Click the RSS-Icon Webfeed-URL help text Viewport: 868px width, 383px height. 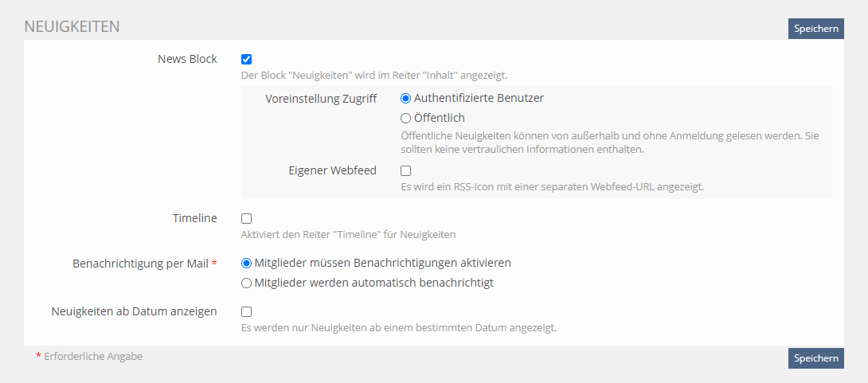click(553, 187)
